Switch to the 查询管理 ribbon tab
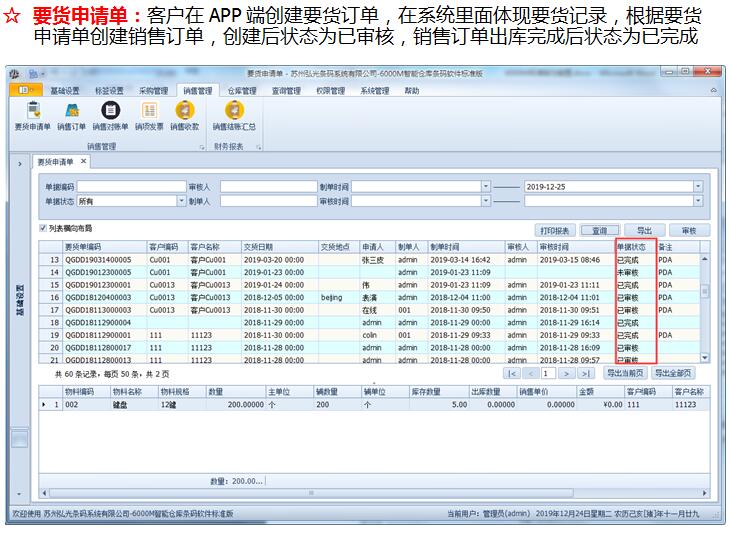The height and width of the screenshot is (542, 730). 286,91
